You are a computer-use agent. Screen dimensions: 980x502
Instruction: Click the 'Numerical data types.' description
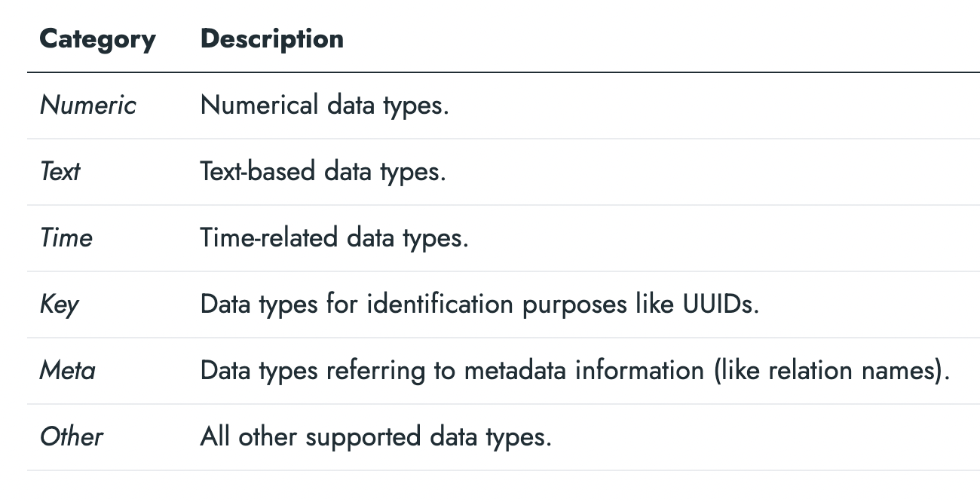coord(324,106)
